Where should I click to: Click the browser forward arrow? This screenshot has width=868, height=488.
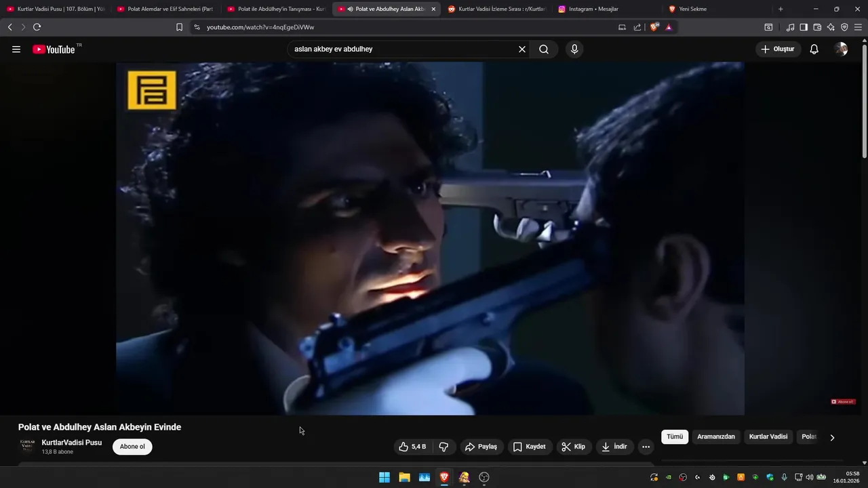click(23, 27)
